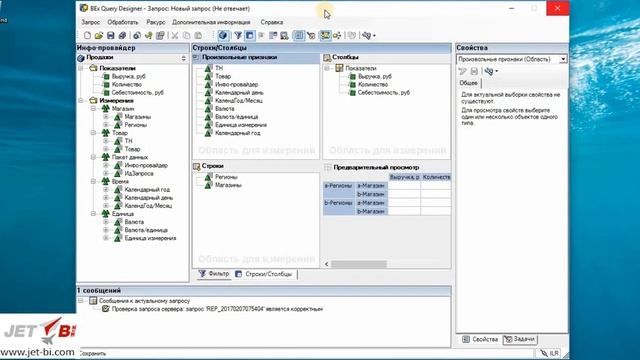Click the Продажи InfoProvider cube icon
Viewport: 640px width, 360px height.
pos(81,58)
